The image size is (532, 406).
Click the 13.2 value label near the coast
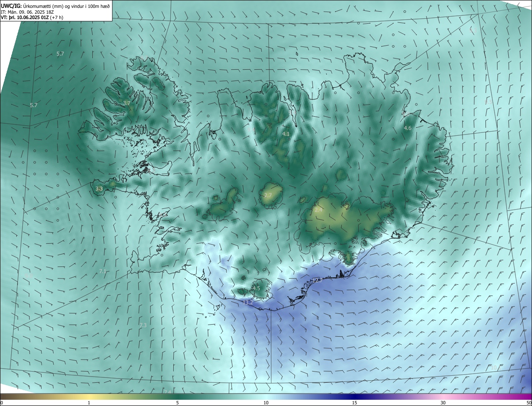tap(248, 302)
